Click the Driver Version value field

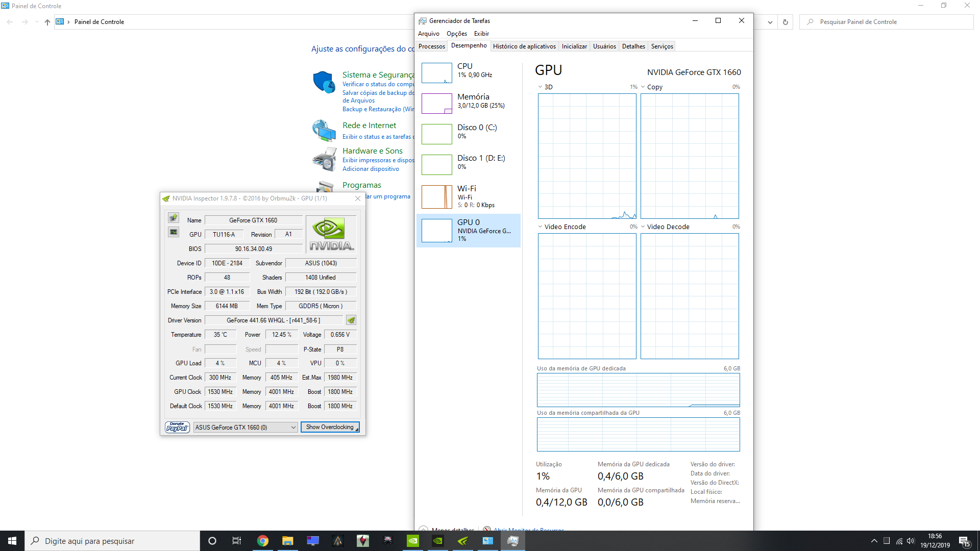point(274,320)
